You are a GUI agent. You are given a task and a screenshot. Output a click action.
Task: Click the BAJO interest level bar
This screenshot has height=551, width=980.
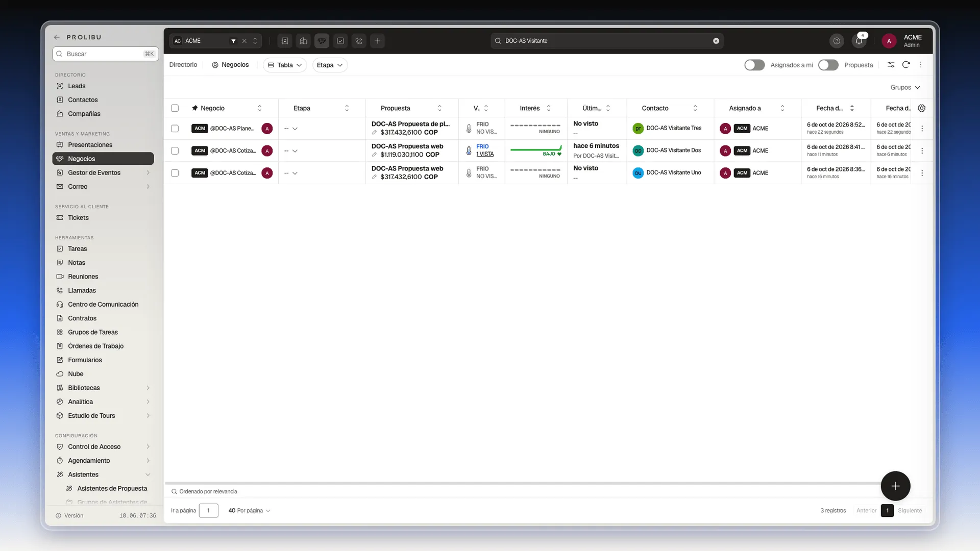click(x=536, y=151)
